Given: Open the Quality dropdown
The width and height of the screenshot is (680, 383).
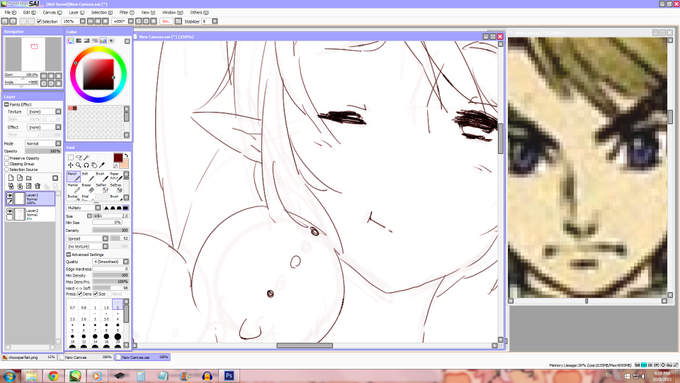Looking at the screenshot, I should tap(111, 262).
